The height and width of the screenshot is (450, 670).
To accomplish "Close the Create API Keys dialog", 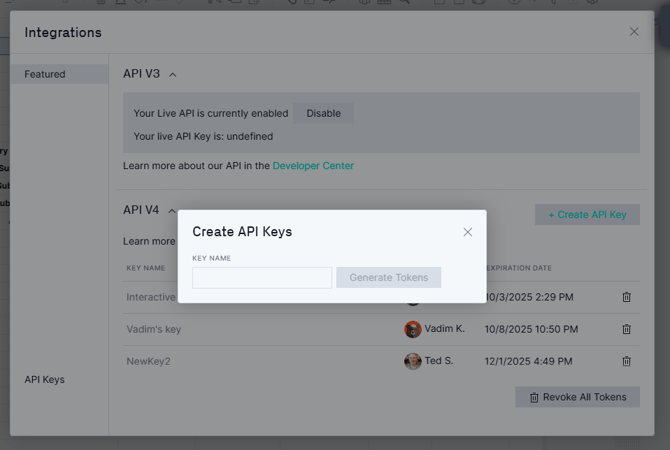I will [x=467, y=232].
